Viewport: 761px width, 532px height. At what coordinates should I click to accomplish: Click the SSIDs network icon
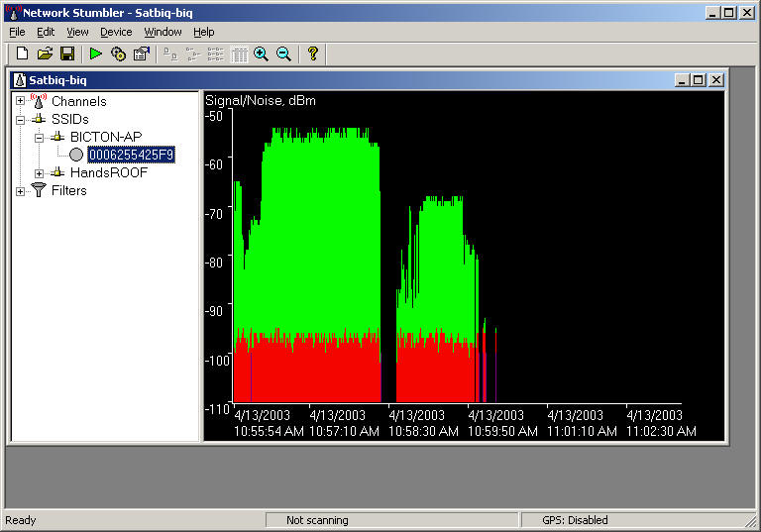[39, 119]
